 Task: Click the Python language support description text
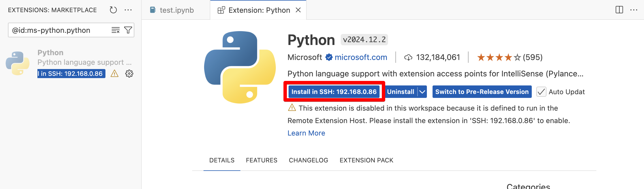(435, 74)
